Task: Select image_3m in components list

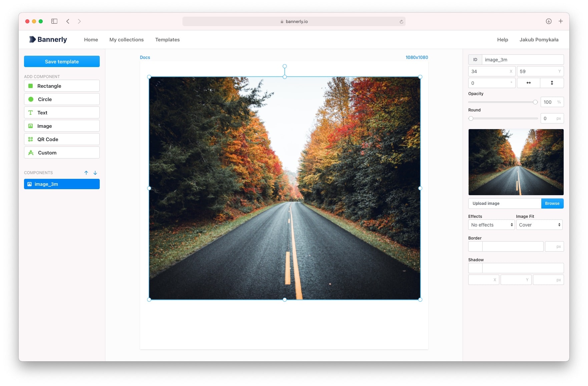Action: tap(62, 184)
